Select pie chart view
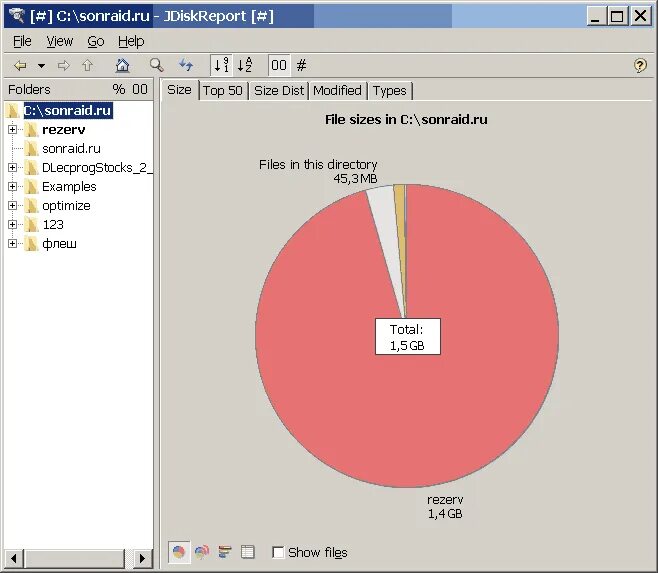658x573 pixels. (179, 552)
